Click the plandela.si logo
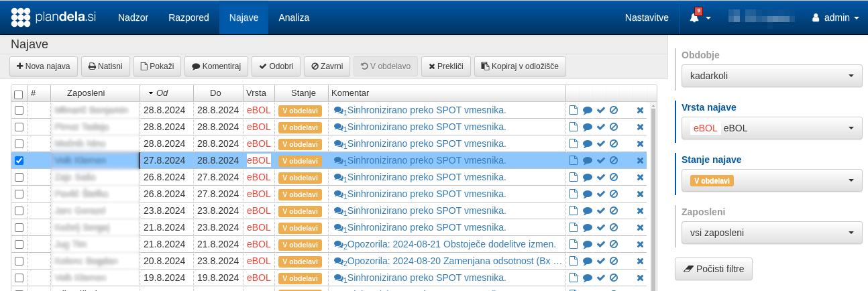 coord(54,17)
